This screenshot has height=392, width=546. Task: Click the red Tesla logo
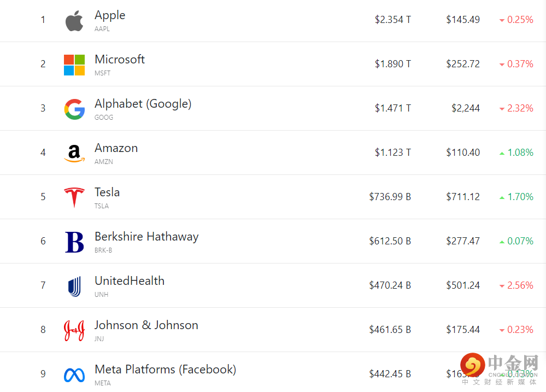click(x=74, y=197)
